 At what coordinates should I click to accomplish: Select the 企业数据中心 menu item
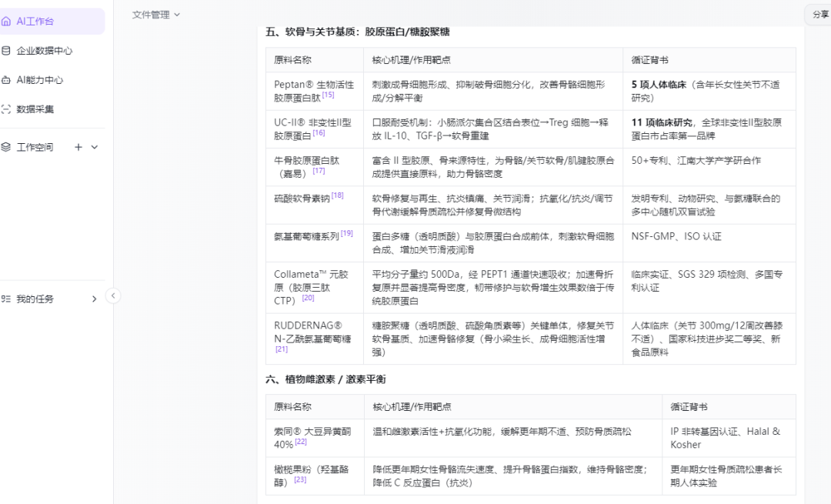[52, 51]
